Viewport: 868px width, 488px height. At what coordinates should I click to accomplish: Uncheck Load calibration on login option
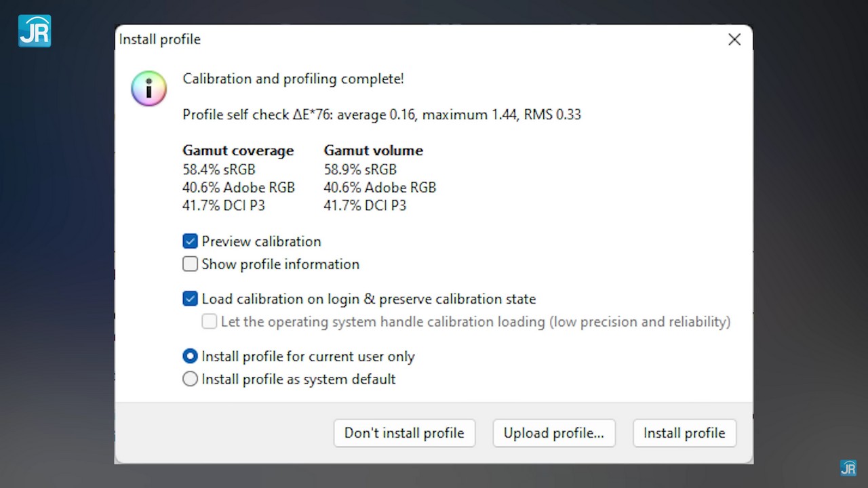point(191,299)
